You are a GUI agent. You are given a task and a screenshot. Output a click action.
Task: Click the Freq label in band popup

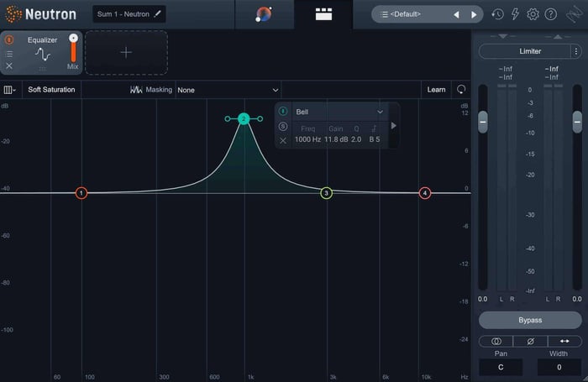(x=308, y=128)
